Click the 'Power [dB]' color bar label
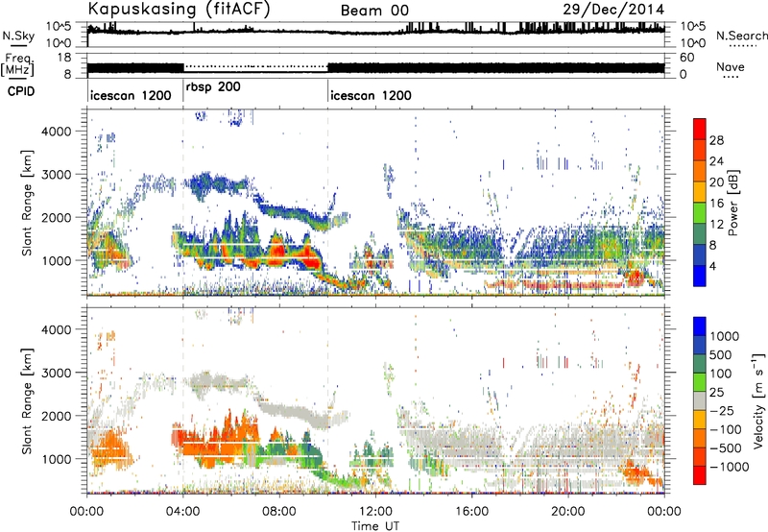Screen dimensions: 768x532 (x=732, y=203)
